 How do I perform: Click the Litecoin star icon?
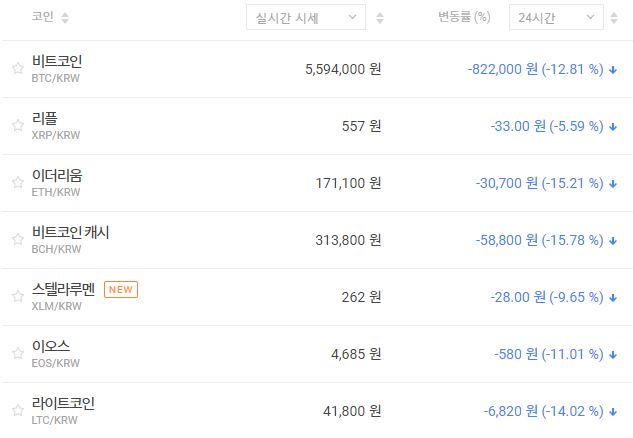click(17, 411)
